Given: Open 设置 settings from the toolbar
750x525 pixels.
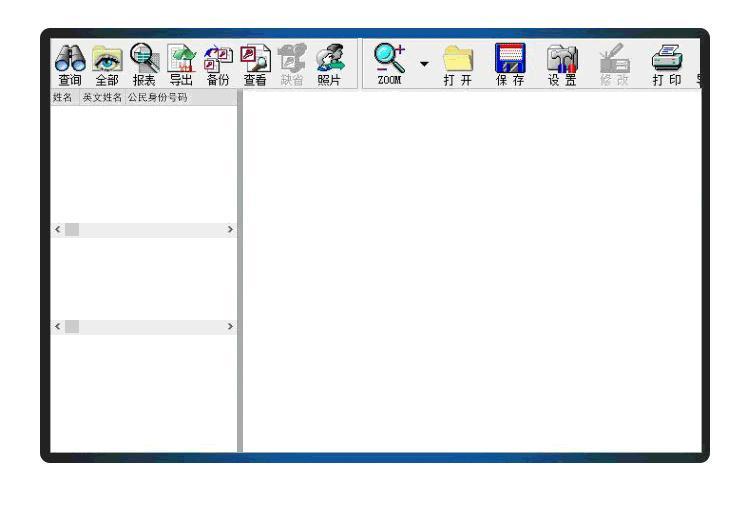Looking at the screenshot, I should [x=562, y=65].
